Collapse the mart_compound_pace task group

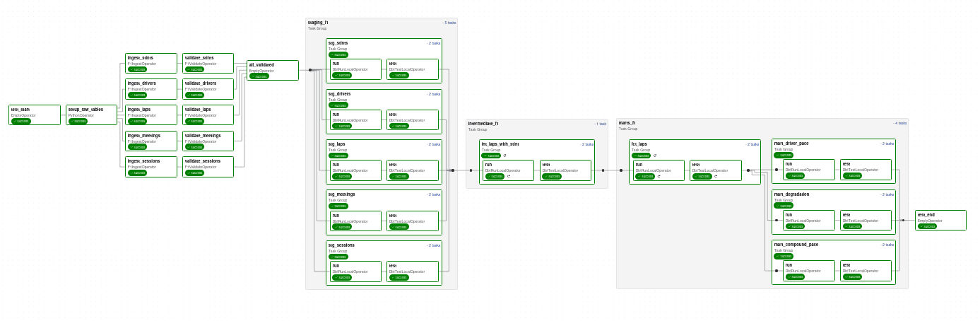(887, 245)
